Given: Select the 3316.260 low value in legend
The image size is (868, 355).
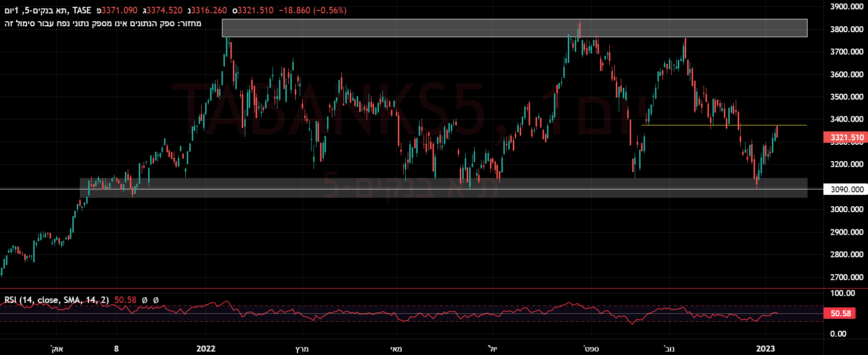Looking at the screenshot, I should pos(209,10).
